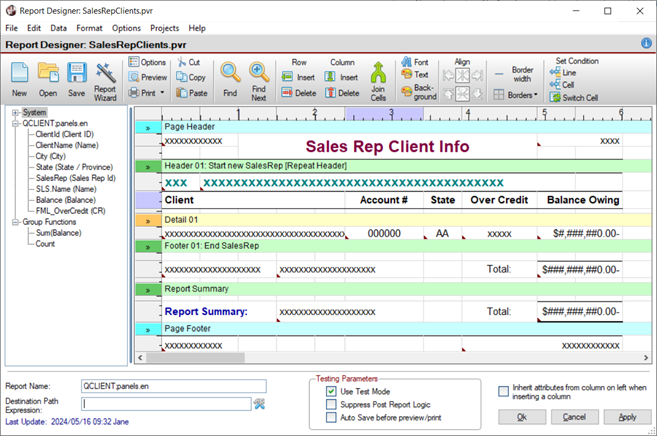657x436 pixels.
Task: Click the Destination Path Expression field
Action: (166, 403)
